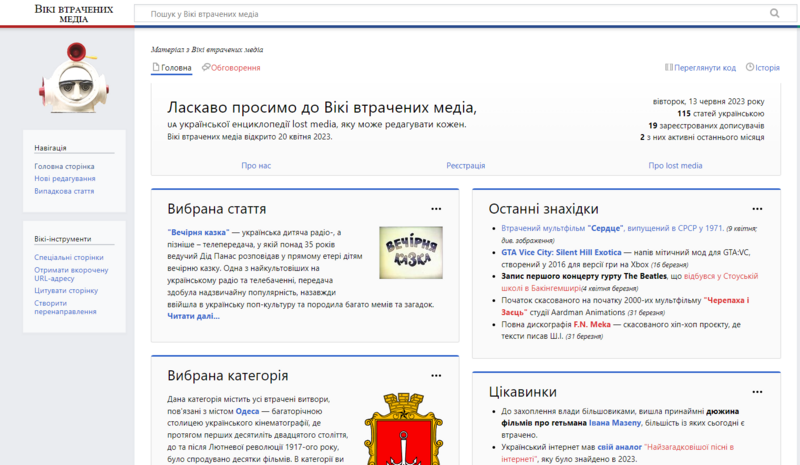Click the "115 статей українською" statistic
Image resolution: width=800 pixels, height=465 pixels.
click(720, 113)
